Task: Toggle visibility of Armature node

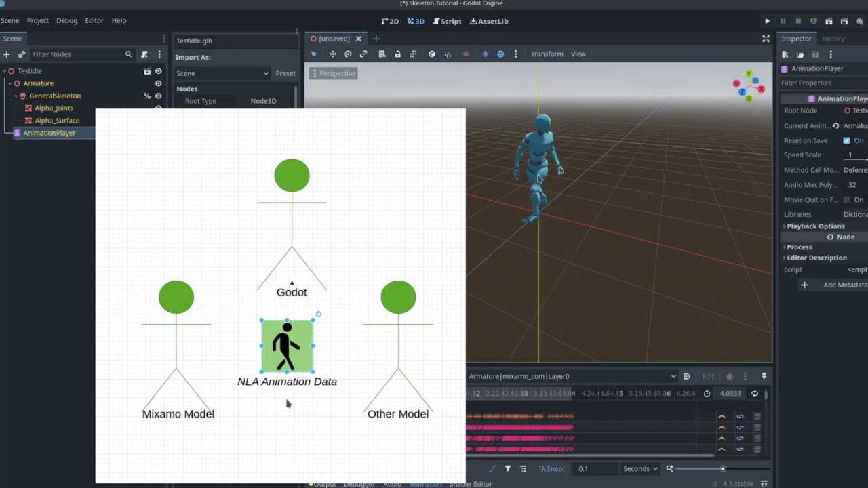Action: click(x=159, y=83)
